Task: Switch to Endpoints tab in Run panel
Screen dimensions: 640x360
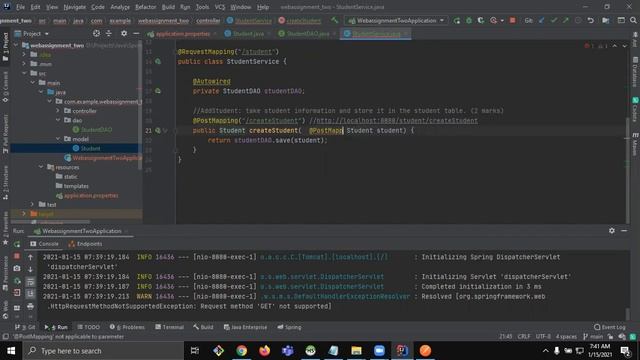Action: click(85, 244)
